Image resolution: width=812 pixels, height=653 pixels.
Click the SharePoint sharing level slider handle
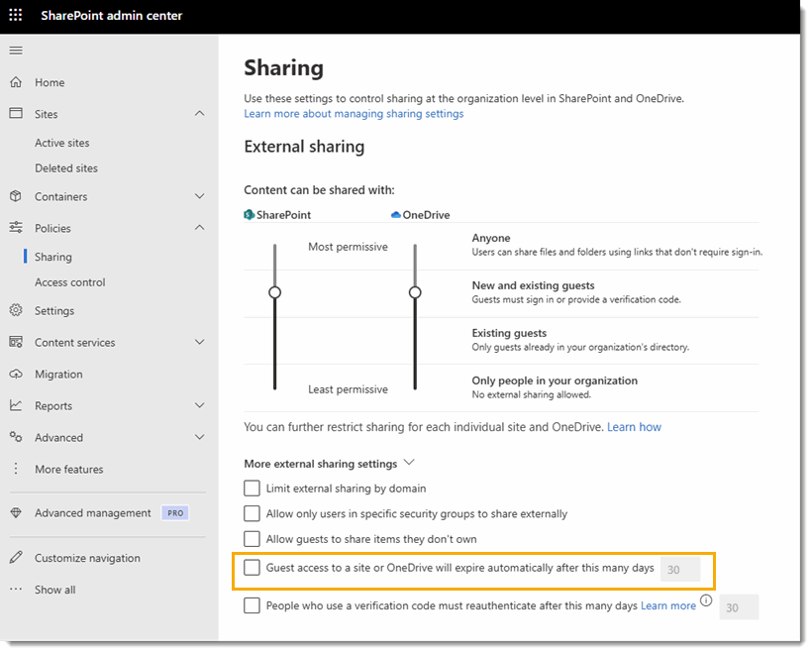(x=275, y=292)
